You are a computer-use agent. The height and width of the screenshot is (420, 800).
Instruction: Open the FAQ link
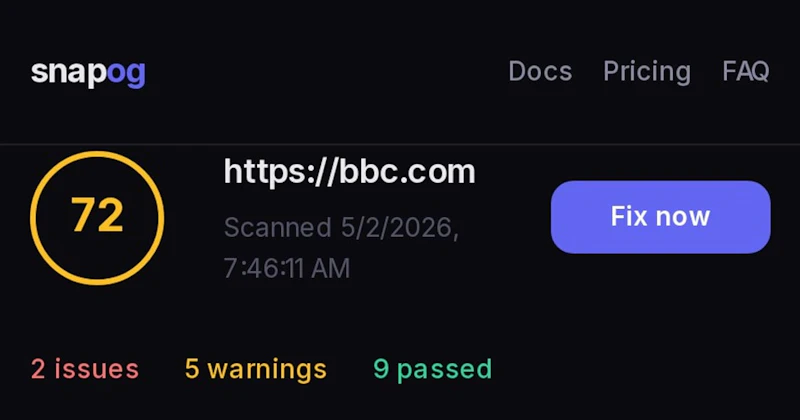pos(746,71)
